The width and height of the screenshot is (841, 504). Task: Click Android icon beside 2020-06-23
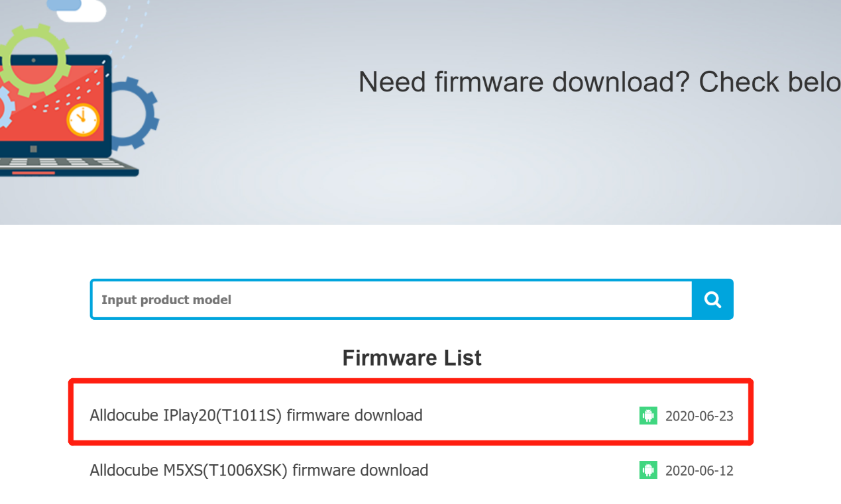pyautogui.click(x=647, y=416)
